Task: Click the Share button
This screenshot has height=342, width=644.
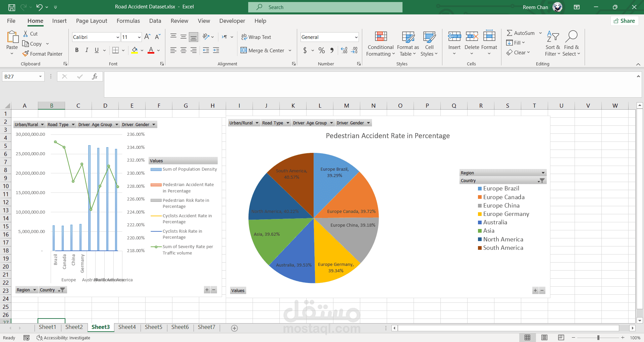Action: click(624, 21)
